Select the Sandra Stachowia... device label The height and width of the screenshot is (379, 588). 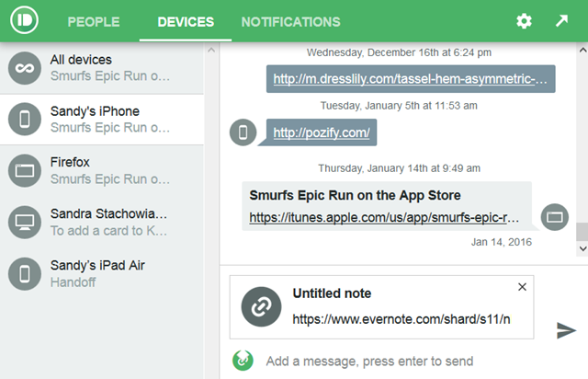(x=108, y=213)
